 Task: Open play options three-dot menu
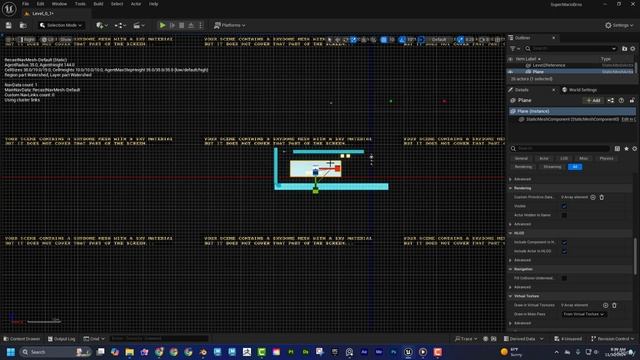pyautogui.click(x=200, y=25)
